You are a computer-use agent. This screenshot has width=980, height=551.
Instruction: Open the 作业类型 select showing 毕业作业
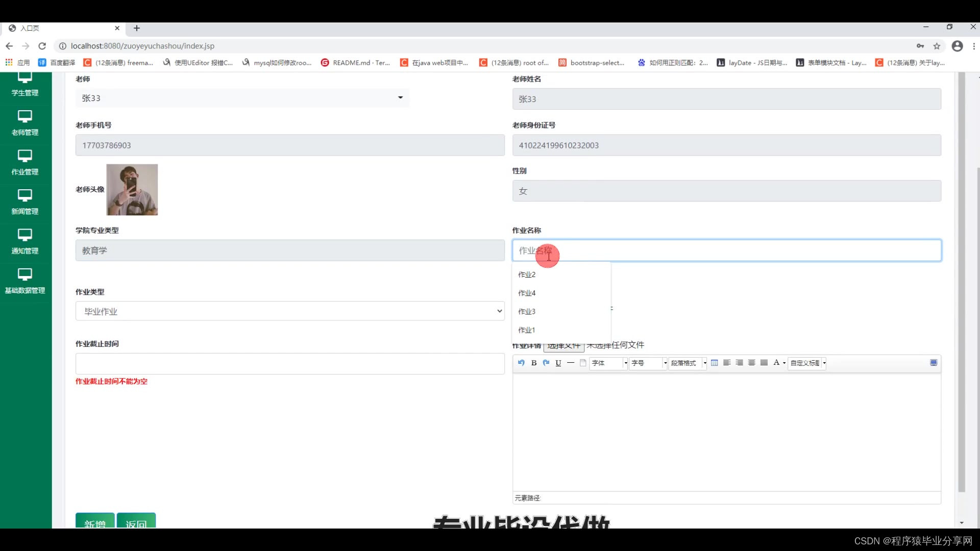point(290,311)
